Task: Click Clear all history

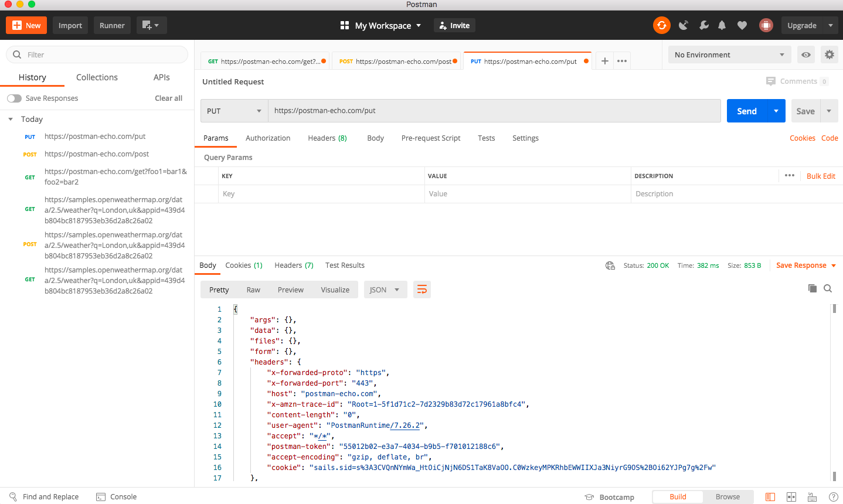Action: 168,98
